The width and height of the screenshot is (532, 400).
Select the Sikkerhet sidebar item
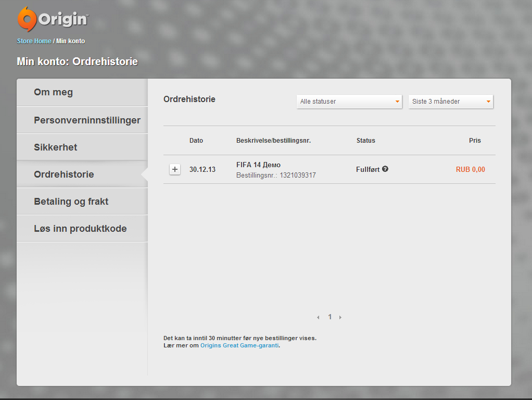pos(82,147)
